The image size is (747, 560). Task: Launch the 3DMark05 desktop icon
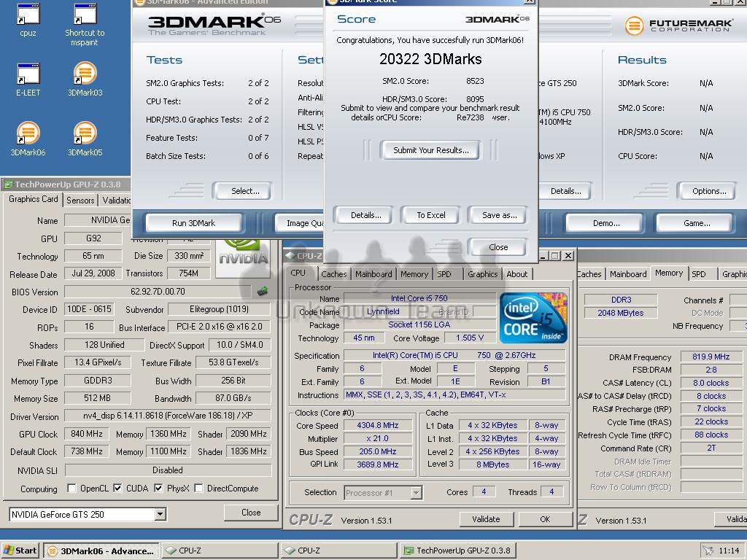[85, 139]
